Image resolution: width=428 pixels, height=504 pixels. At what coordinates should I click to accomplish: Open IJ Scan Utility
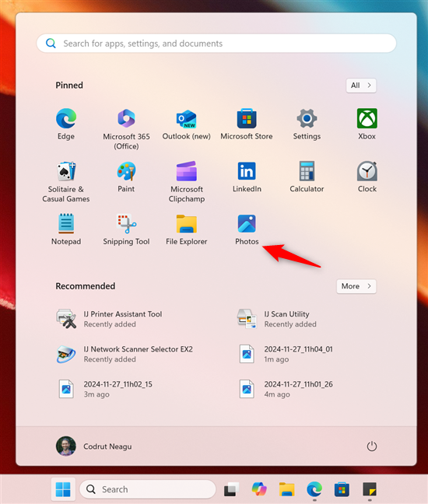point(279,319)
